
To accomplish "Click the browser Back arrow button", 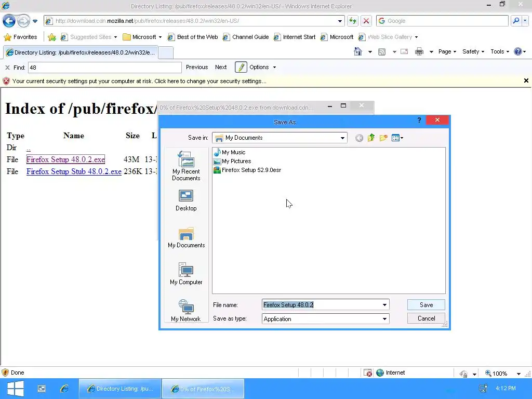I will (9, 21).
